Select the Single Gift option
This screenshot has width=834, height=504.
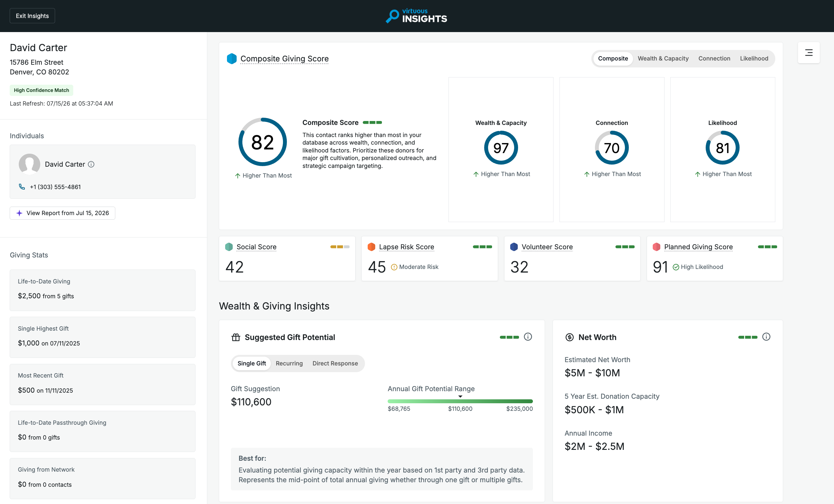coord(251,363)
